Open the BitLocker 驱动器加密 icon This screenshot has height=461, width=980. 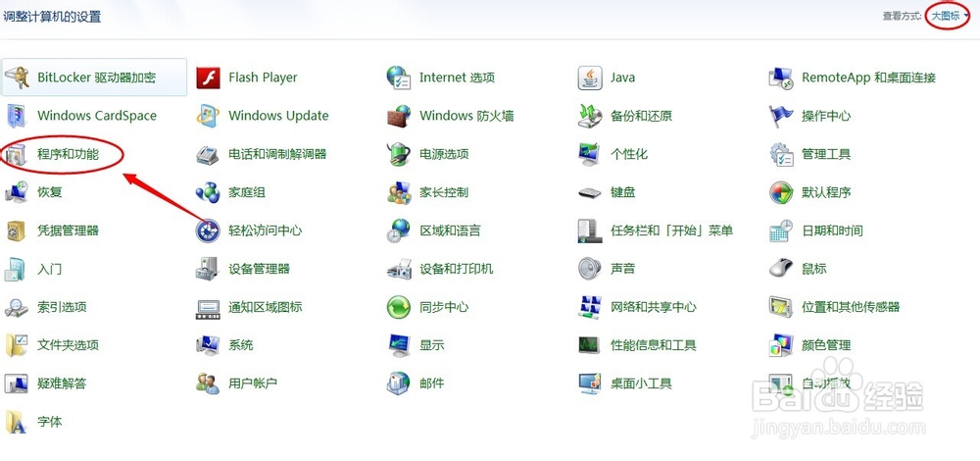[x=17, y=78]
